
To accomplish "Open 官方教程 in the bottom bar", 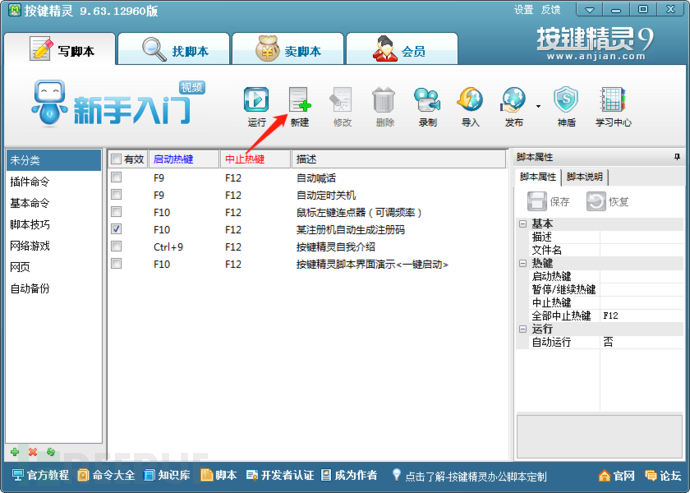I will pyautogui.click(x=40, y=475).
